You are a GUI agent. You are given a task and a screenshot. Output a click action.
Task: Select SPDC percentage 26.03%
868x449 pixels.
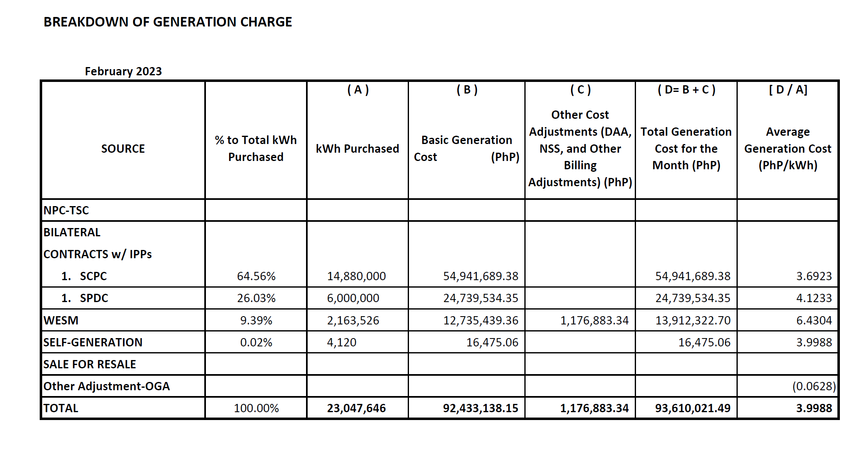tap(256, 298)
